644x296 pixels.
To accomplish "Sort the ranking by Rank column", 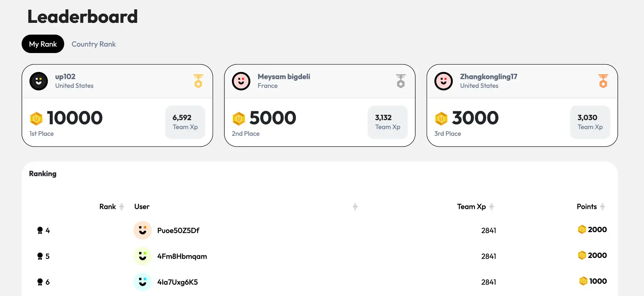I will point(121,207).
